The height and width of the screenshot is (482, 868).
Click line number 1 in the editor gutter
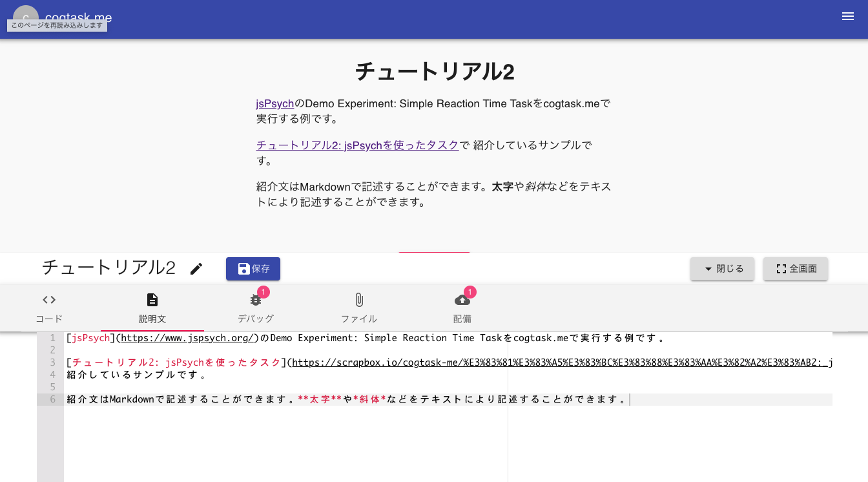click(52, 338)
